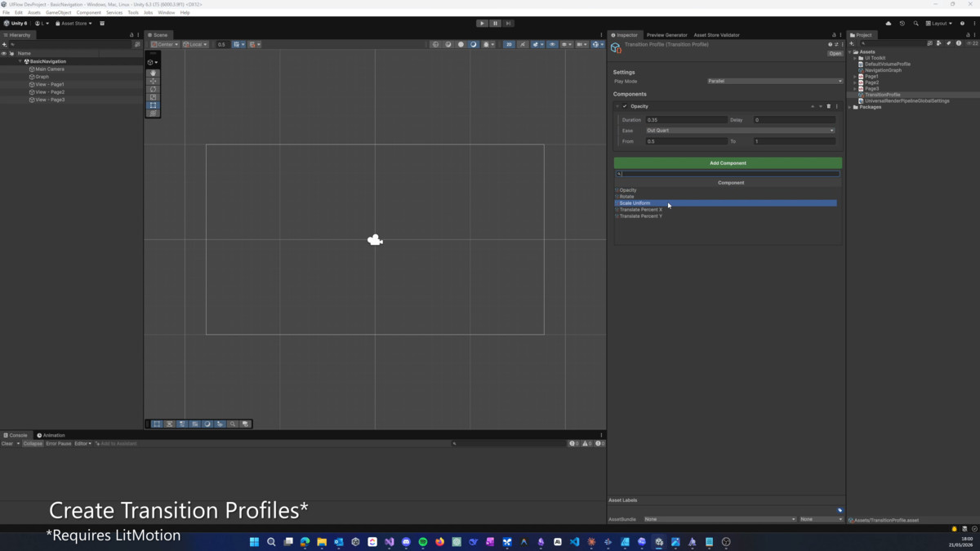Open the Local handle rotation dropdown
Screen dimensions: 980x551
[x=195, y=44]
